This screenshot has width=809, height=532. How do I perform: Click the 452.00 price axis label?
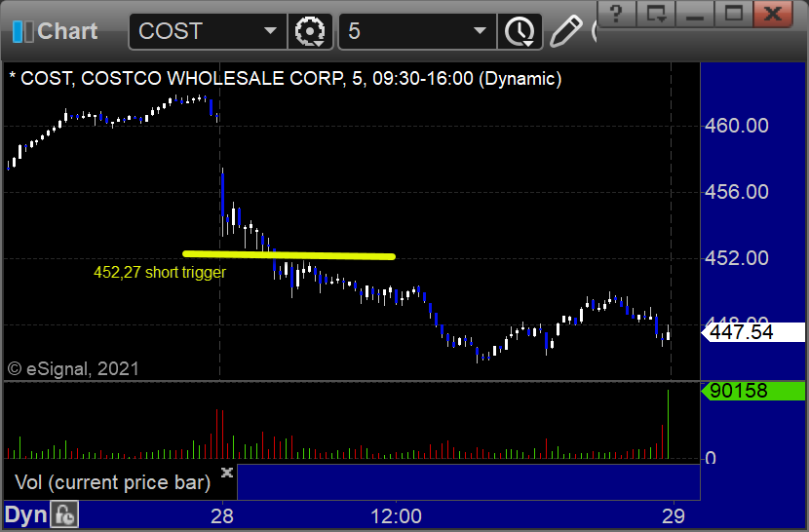(736, 258)
